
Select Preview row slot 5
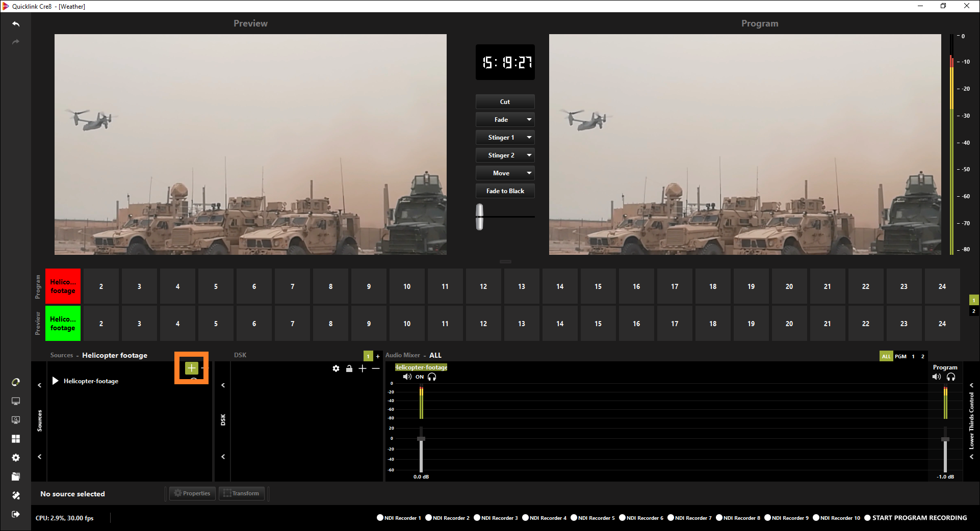[216, 324]
